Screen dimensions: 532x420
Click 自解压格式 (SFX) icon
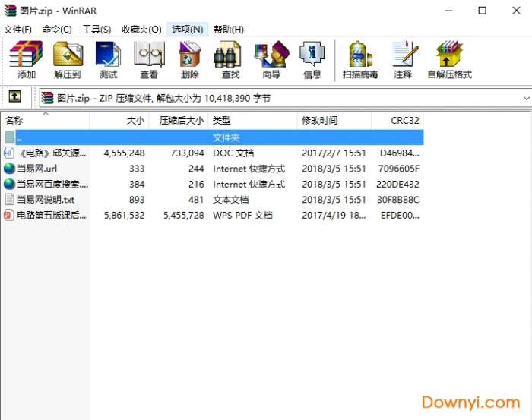[450, 59]
